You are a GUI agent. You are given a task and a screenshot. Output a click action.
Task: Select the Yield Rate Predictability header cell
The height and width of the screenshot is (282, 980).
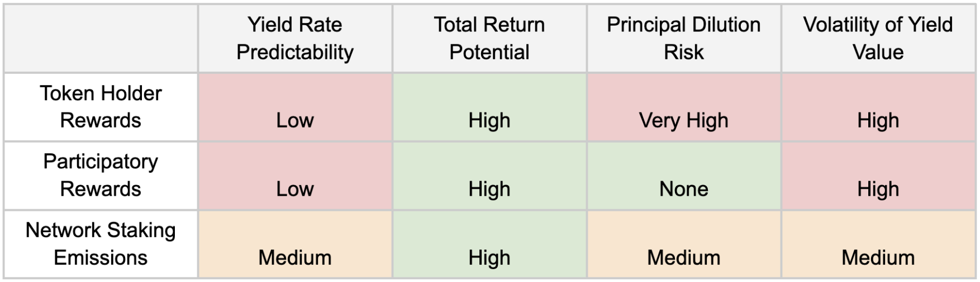click(x=295, y=39)
